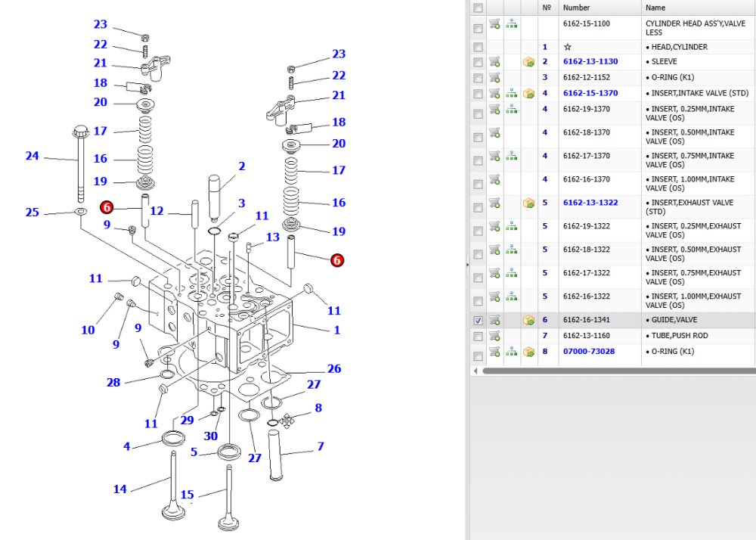Uncheck the GUIDE,VALVE row checkbox
Screen dimensions: 756x540
[x=478, y=321]
